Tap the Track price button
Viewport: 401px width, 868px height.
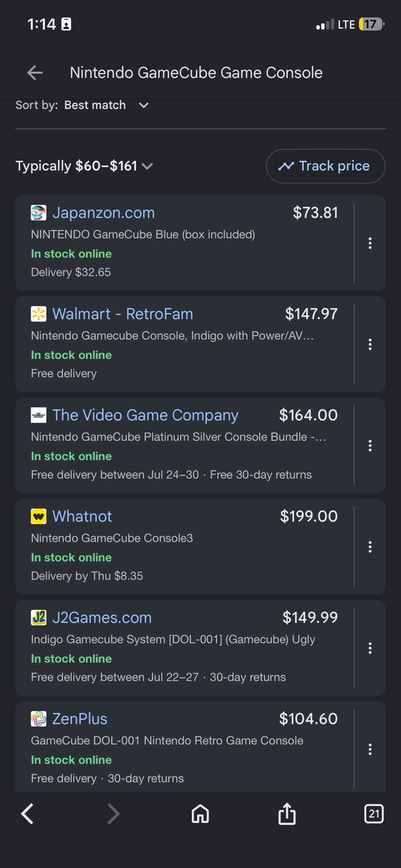pyautogui.click(x=326, y=166)
